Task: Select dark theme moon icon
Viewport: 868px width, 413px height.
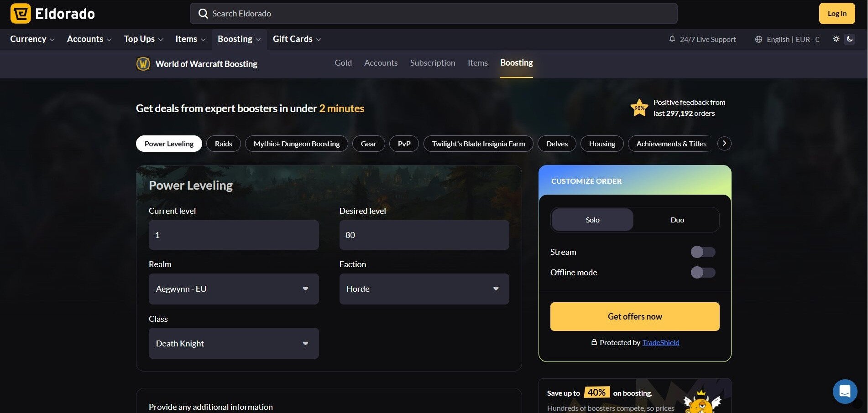Action: [850, 39]
